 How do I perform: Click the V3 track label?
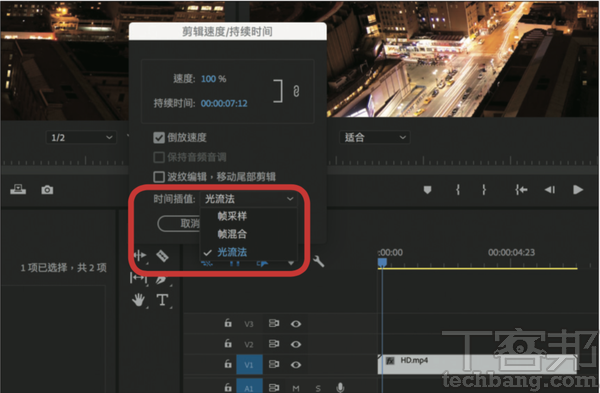[x=249, y=324]
